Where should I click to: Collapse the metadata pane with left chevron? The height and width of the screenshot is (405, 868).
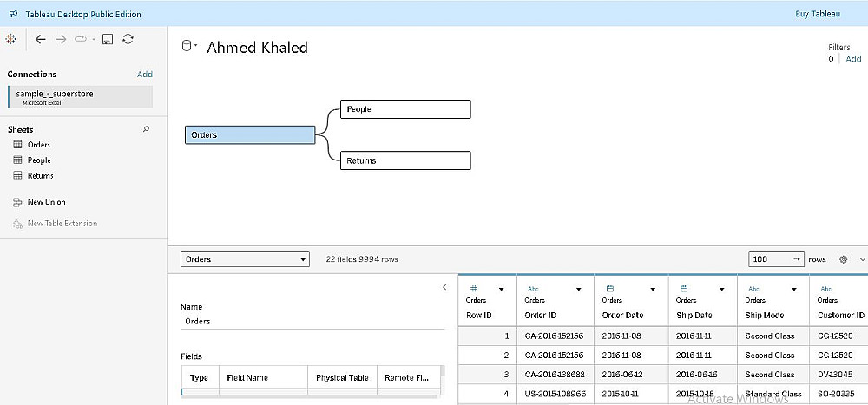pos(444,287)
